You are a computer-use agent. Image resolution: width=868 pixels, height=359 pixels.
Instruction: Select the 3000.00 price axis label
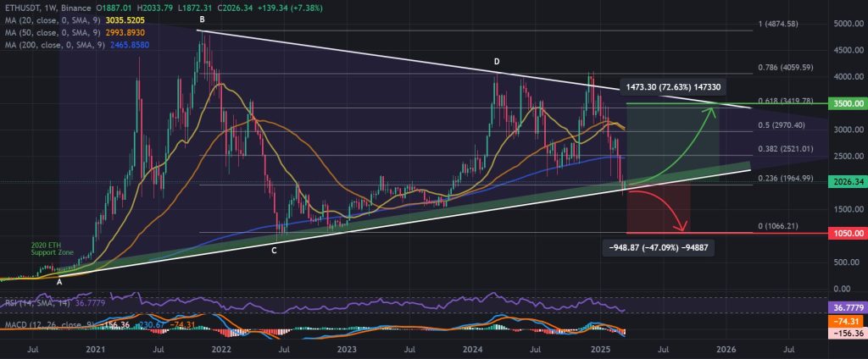[848, 130]
